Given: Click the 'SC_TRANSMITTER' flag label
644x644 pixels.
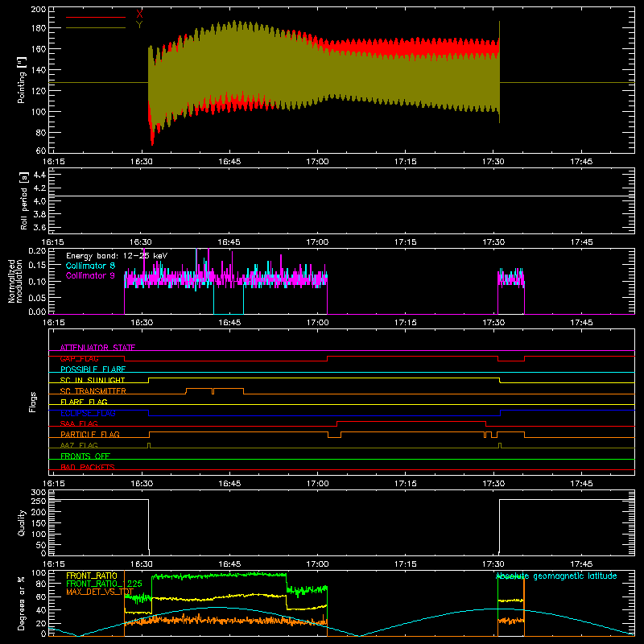Looking at the screenshot, I should coord(93,391).
